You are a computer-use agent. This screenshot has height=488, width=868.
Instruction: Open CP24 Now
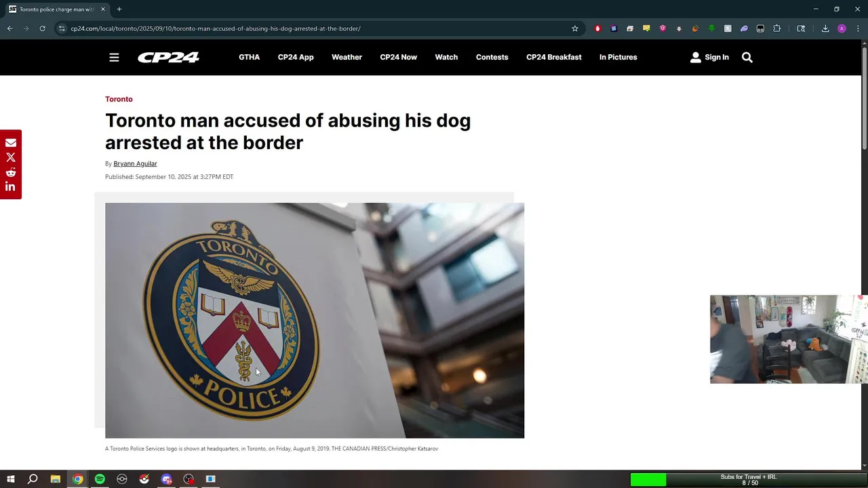(398, 58)
